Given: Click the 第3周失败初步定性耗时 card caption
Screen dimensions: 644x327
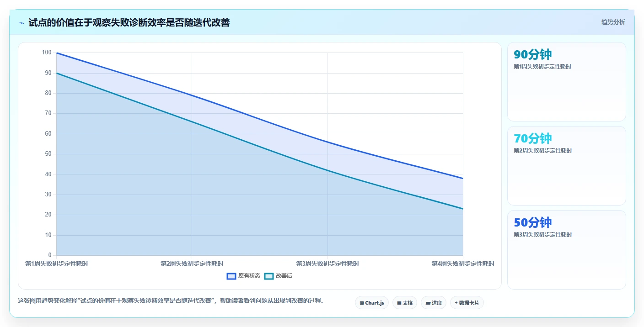Looking at the screenshot, I should click(x=542, y=235).
